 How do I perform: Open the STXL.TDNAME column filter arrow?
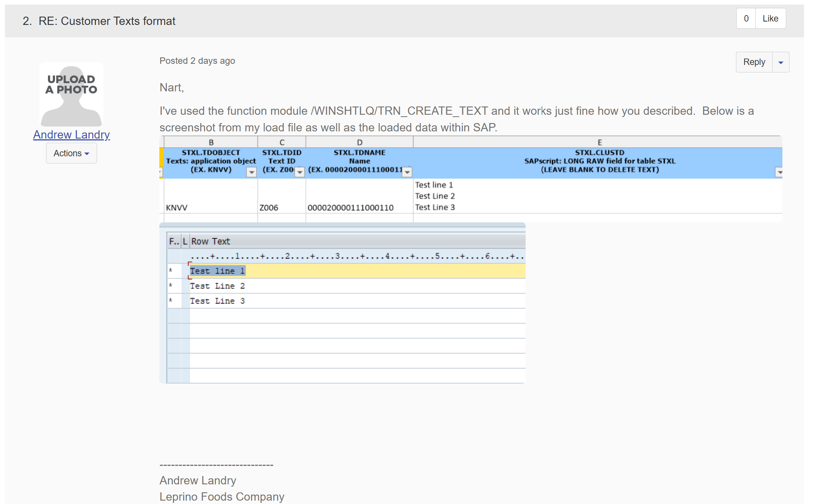[x=407, y=172]
